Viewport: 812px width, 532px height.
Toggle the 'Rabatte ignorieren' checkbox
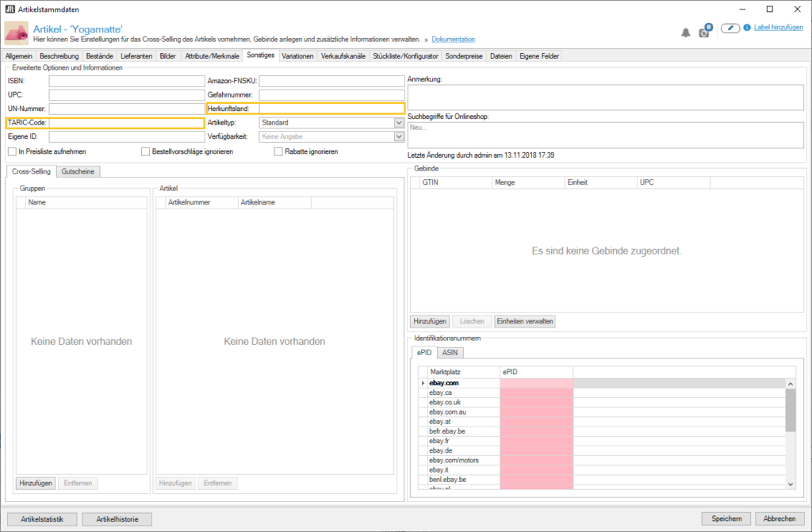278,151
